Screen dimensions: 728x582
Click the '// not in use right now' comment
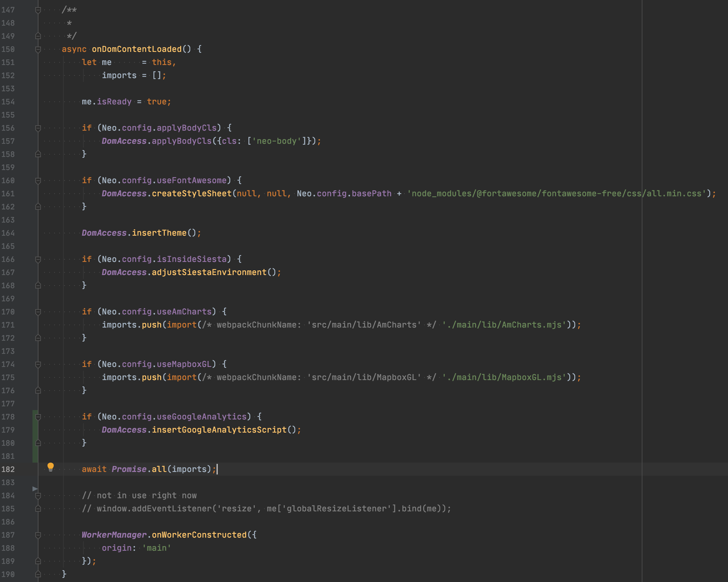point(139,495)
